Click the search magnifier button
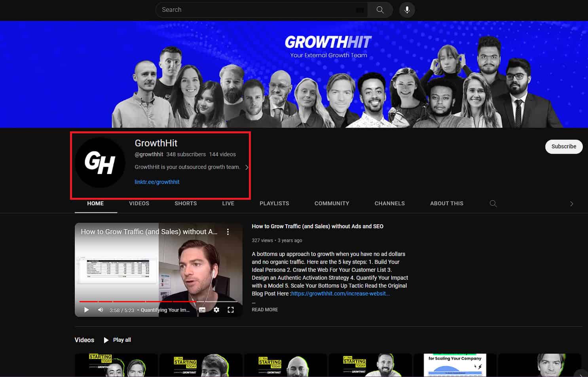This screenshot has width=588, height=377. click(x=379, y=9)
